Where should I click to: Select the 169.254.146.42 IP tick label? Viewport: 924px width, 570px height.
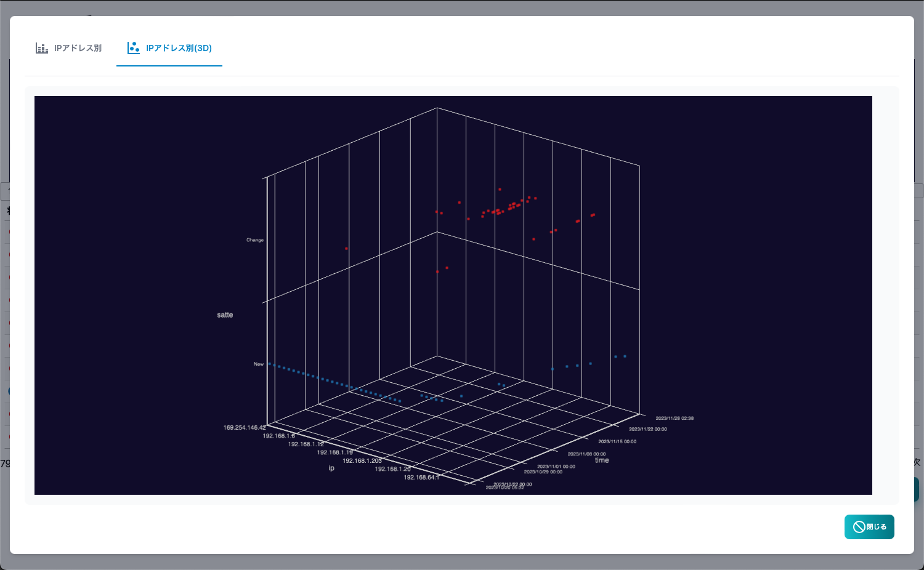245,427
